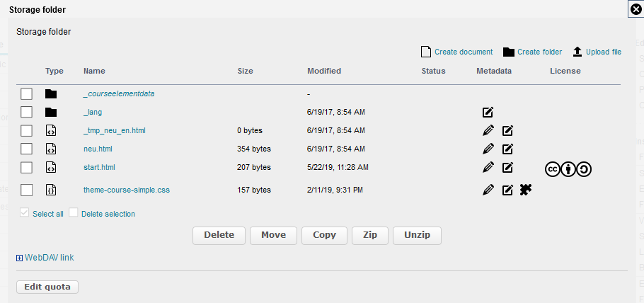Sort the file list by Name column
The image size is (644, 303).
pyautogui.click(x=94, y=71)
